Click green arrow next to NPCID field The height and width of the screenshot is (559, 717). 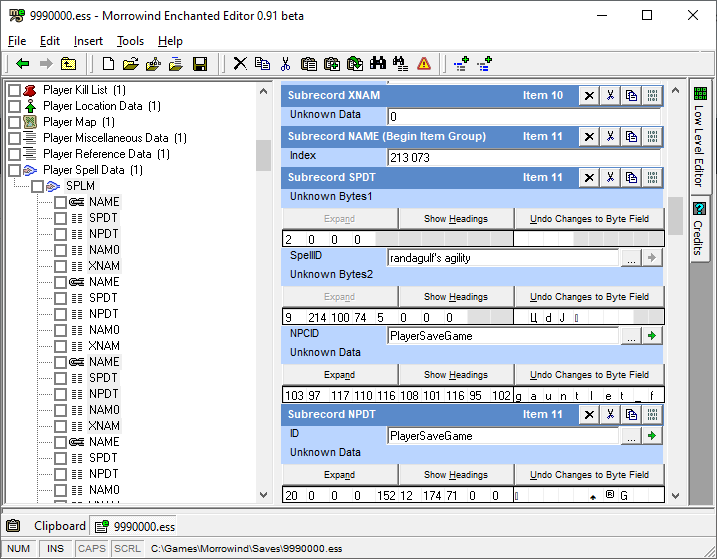(x=652, y=336)
